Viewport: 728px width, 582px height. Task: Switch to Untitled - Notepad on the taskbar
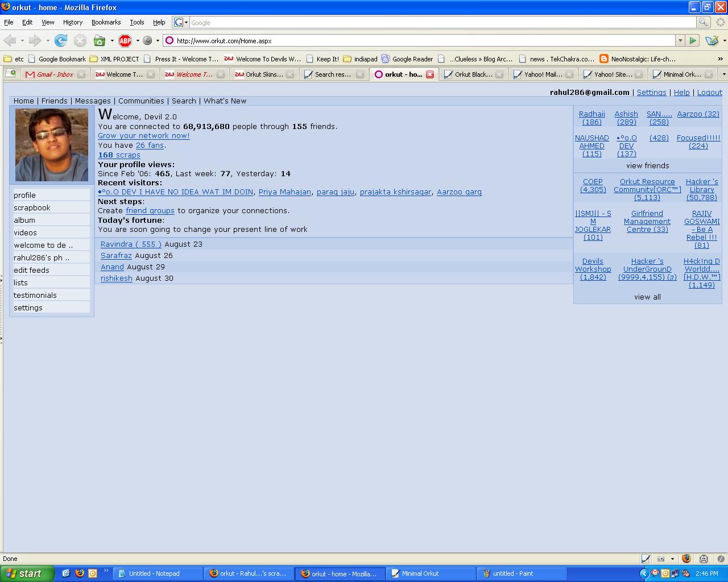pyautogui.click(x=158, y=573)
